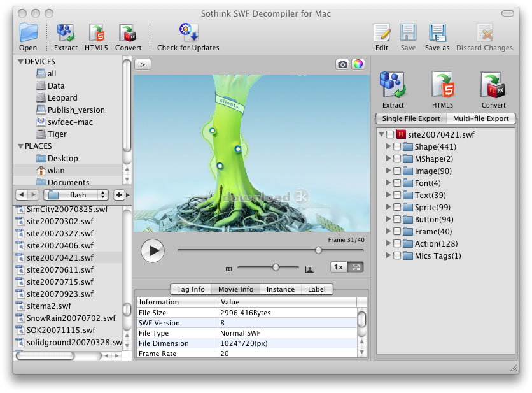Click the large zoom-in picture icon
The width and height of the screenshot is (532, 393).
coord(310,269)
